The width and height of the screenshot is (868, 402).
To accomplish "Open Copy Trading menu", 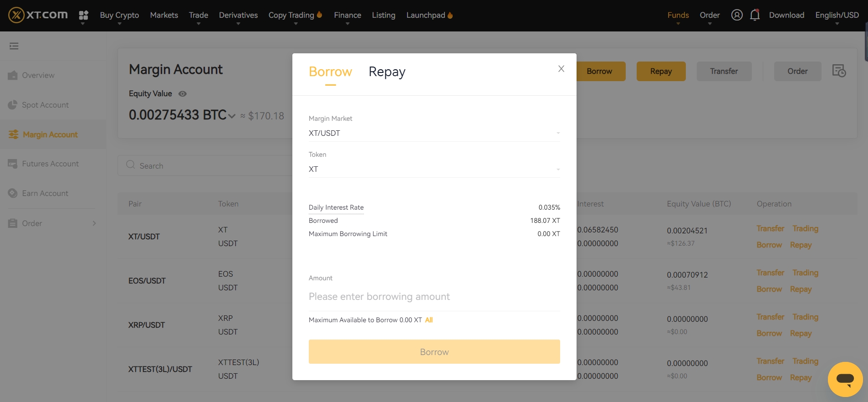I will coord(291,15).
